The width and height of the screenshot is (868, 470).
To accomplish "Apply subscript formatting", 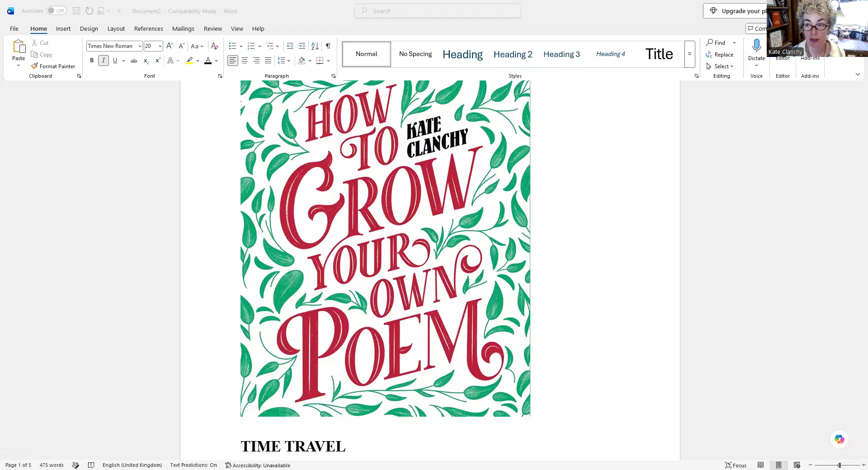I will coord(146,61).
